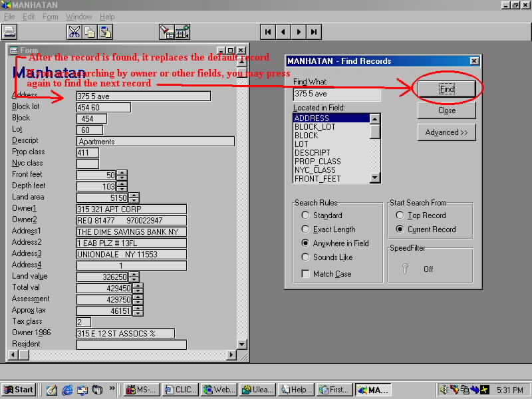Go to the first record

tap(267, 31)
